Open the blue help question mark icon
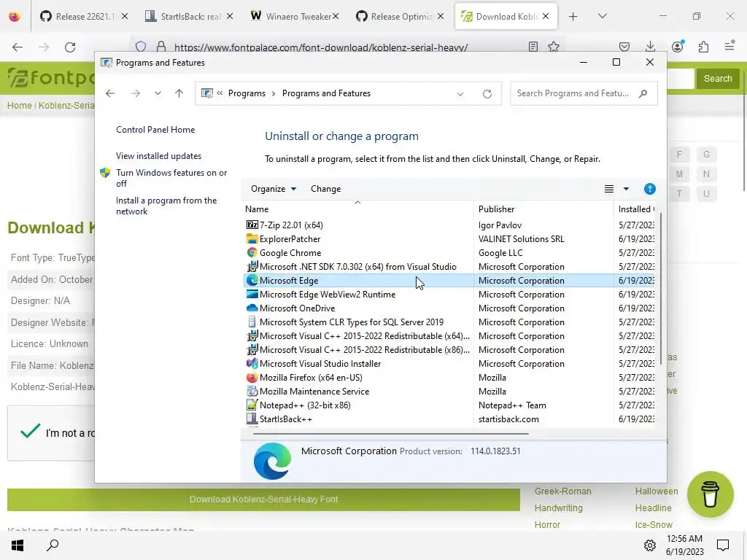 (649, 189)
